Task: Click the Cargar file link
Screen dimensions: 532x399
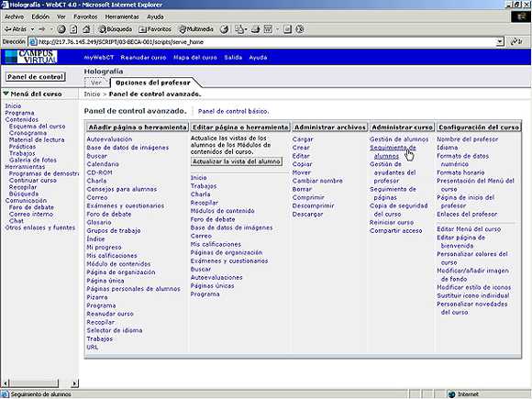Action: [x=303, y=139]
